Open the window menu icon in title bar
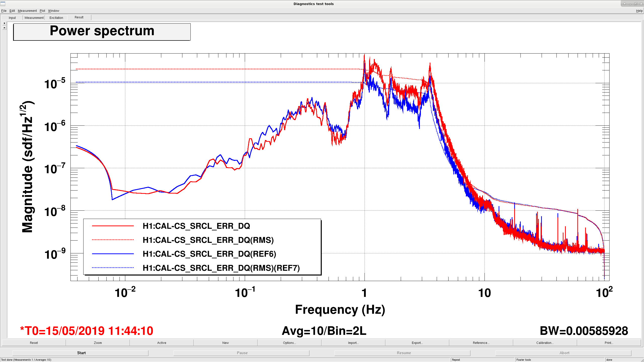 coord(3,4)
